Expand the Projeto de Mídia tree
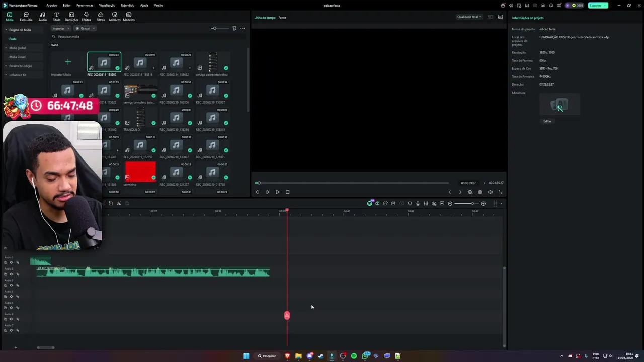The width and height of the screenshot is (644, 362). (x=6, y=30)
